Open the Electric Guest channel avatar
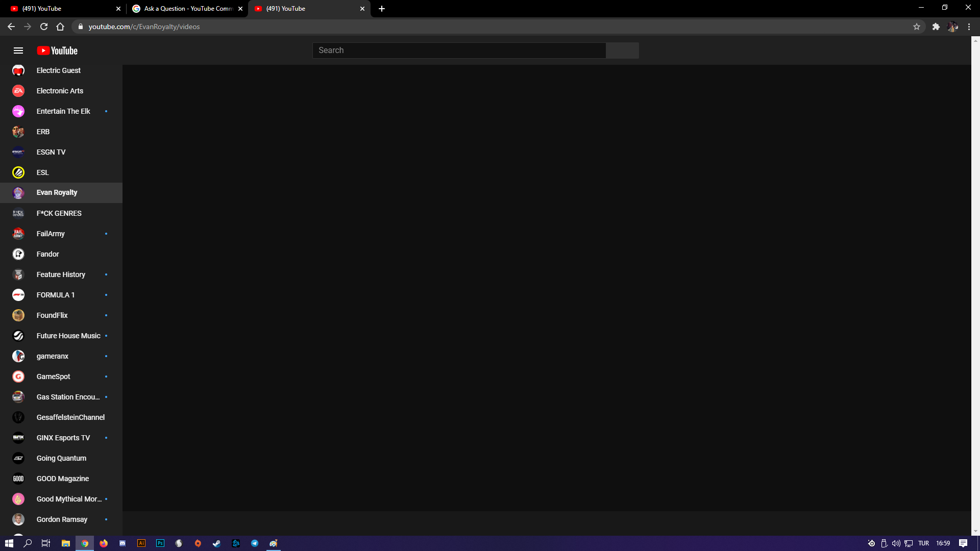The image size is (980, 551). (x=18, y=70)
